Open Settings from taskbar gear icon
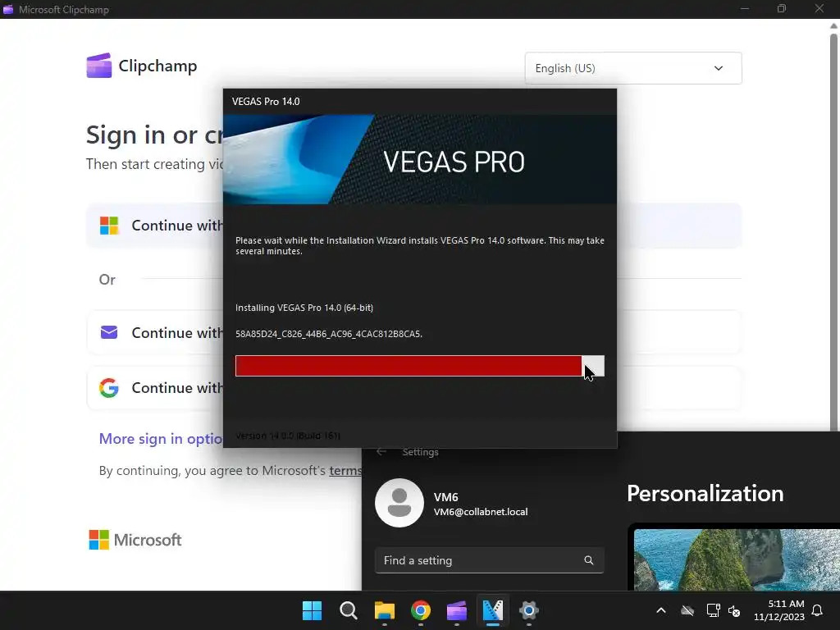This screenshot has height=630, width=840. (529, 610)
